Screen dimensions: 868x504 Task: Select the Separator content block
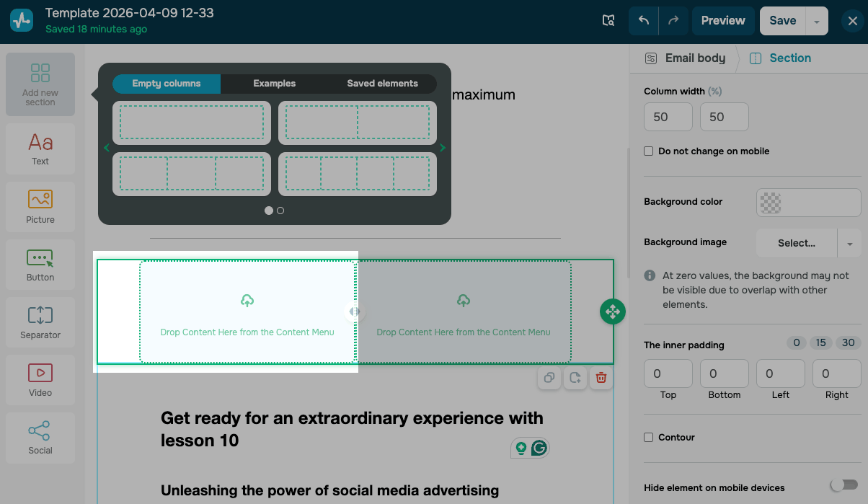click(x=40, y=322)
